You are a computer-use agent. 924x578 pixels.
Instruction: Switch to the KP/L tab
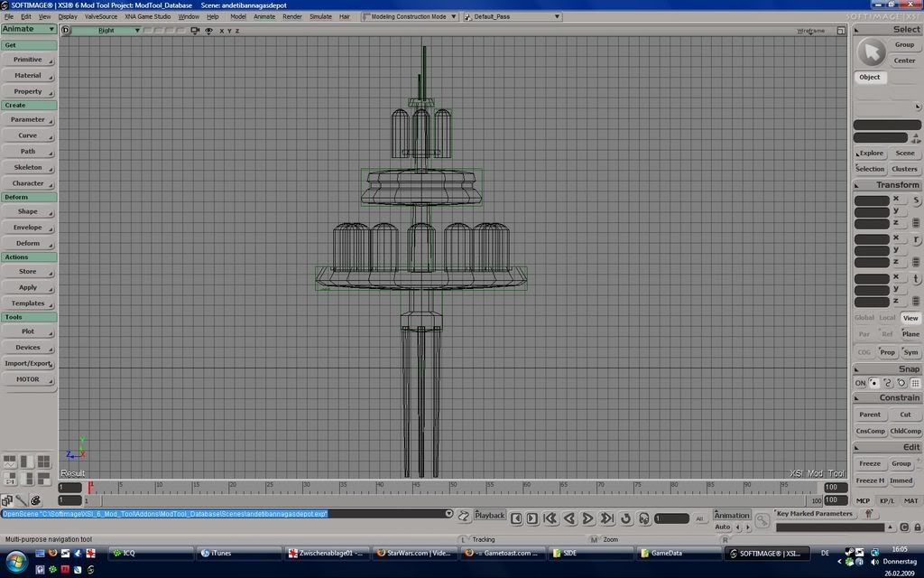(x=887, y=500)
